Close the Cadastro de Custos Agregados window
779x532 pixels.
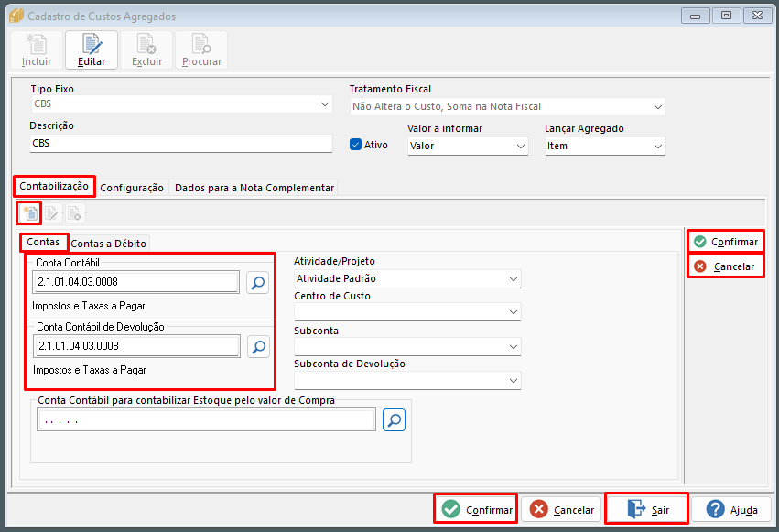click(x=757, y=16)
